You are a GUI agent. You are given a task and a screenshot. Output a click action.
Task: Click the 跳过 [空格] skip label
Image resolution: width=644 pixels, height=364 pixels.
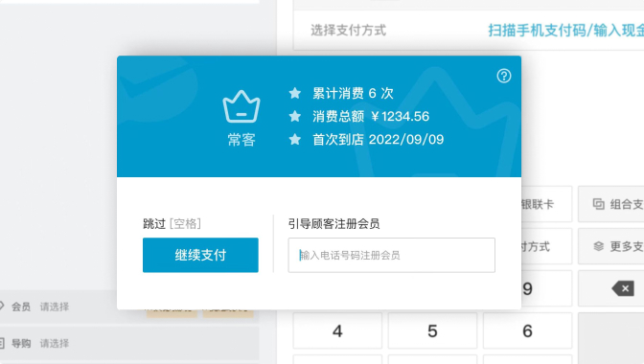(172, 223)
